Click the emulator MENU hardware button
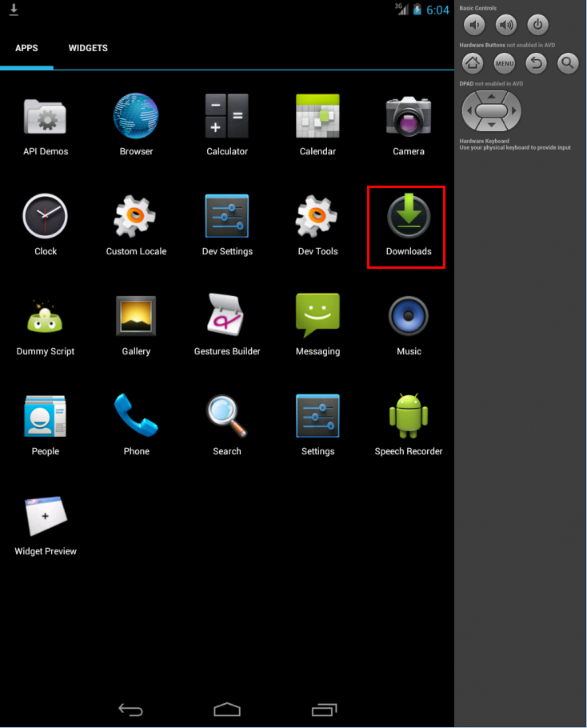 (505, 63)
